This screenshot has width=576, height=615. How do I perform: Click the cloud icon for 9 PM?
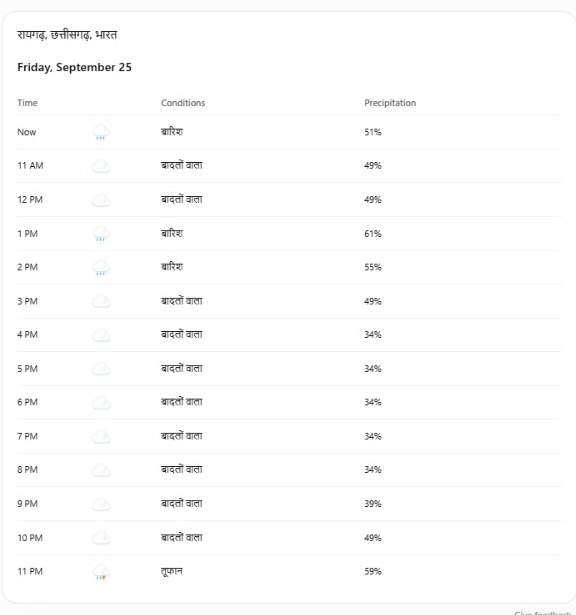101,504
